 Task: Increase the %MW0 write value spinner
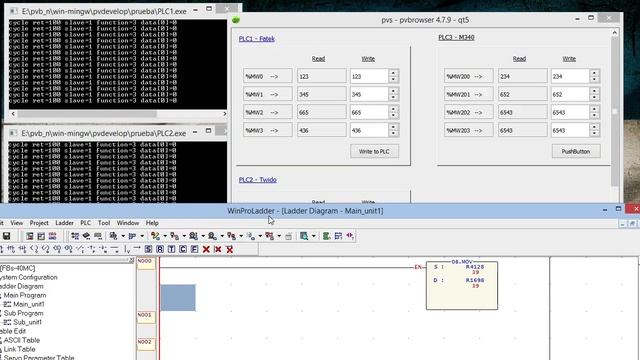pos(393,73)
